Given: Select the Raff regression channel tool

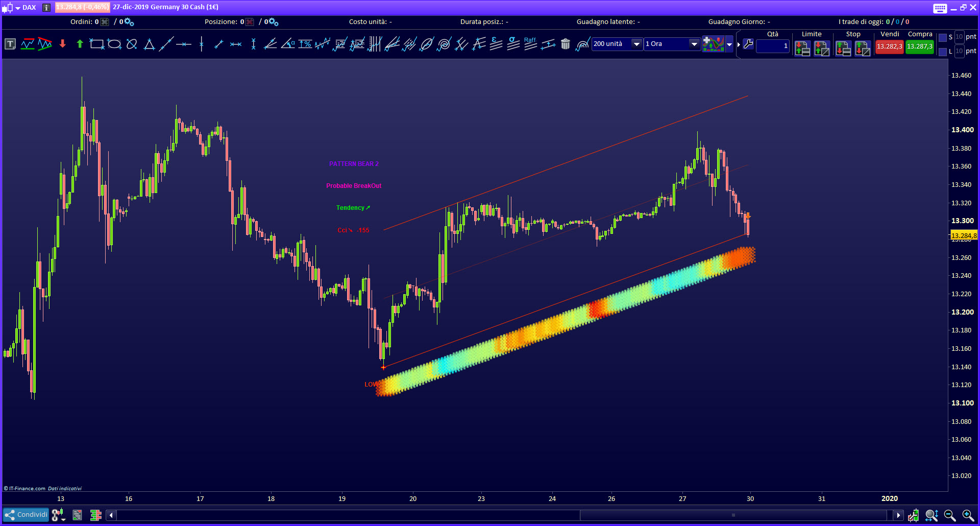Looking at the screenshot, I should point(530,44).
